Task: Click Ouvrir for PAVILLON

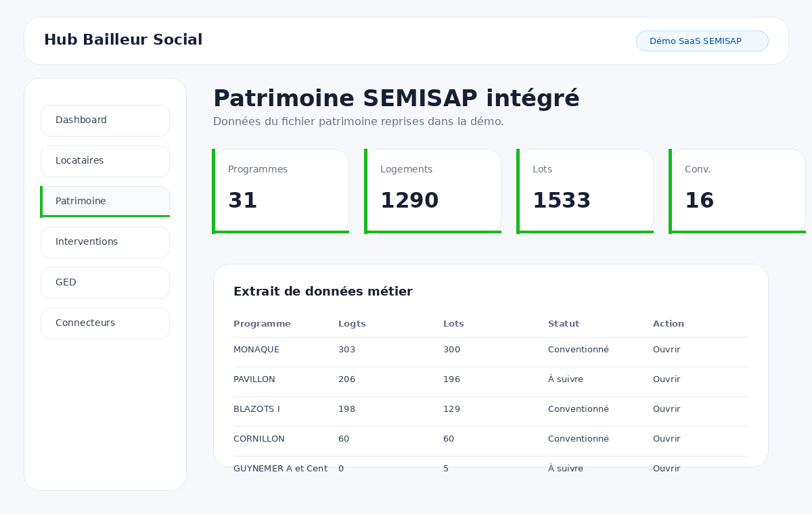Action: pos(667,379)
